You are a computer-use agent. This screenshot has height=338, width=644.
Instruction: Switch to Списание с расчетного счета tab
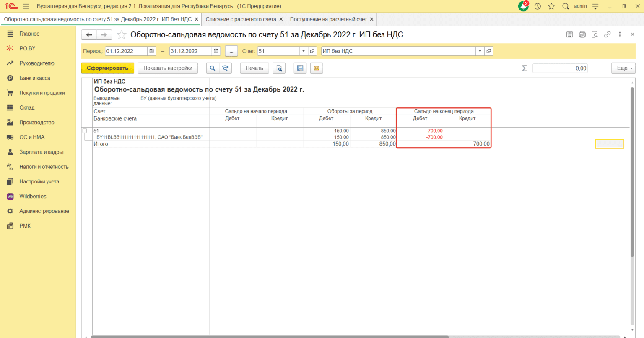(x=241, y=19)
